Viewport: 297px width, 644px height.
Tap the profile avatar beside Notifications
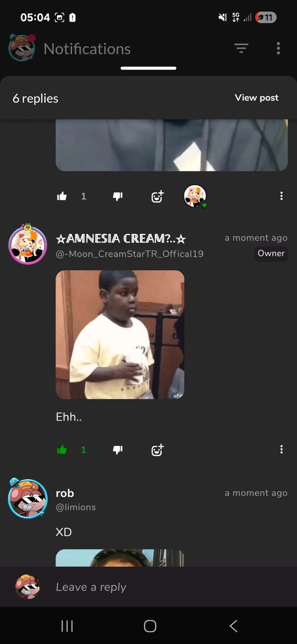click(x=22, y=48)
